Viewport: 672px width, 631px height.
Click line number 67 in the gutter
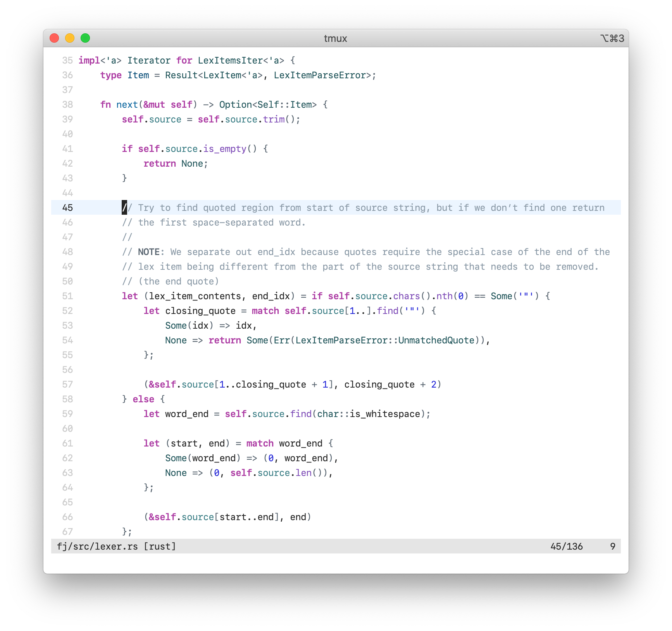[67, 532]
